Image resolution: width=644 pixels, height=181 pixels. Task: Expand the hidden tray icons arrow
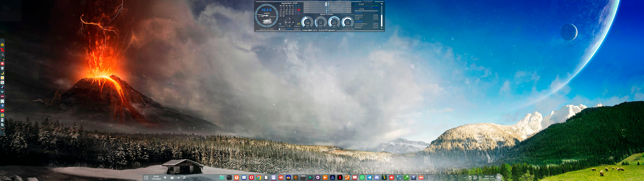pyautogui.click(x=178, y=178)
